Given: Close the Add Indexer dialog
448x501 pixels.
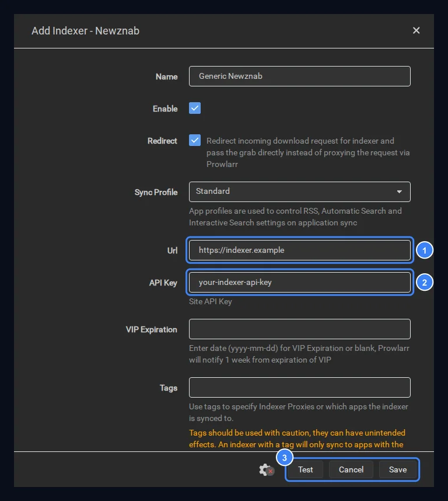Looking at the screenshot, I should (x=416, y=30).
